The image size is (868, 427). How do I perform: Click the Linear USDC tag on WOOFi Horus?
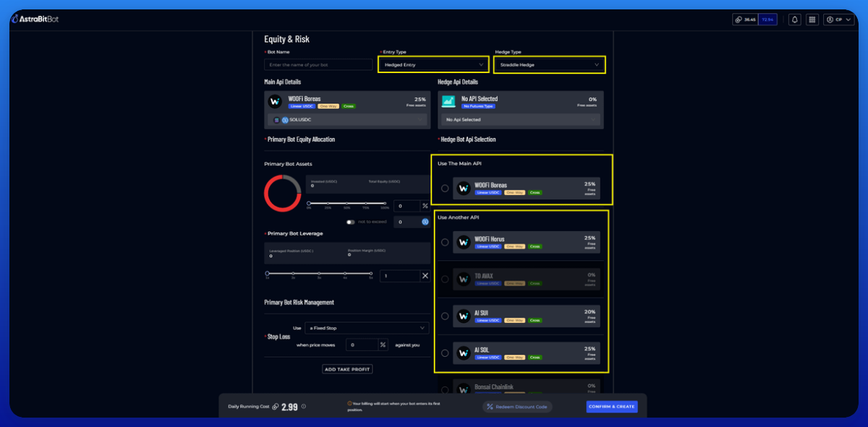488,246
